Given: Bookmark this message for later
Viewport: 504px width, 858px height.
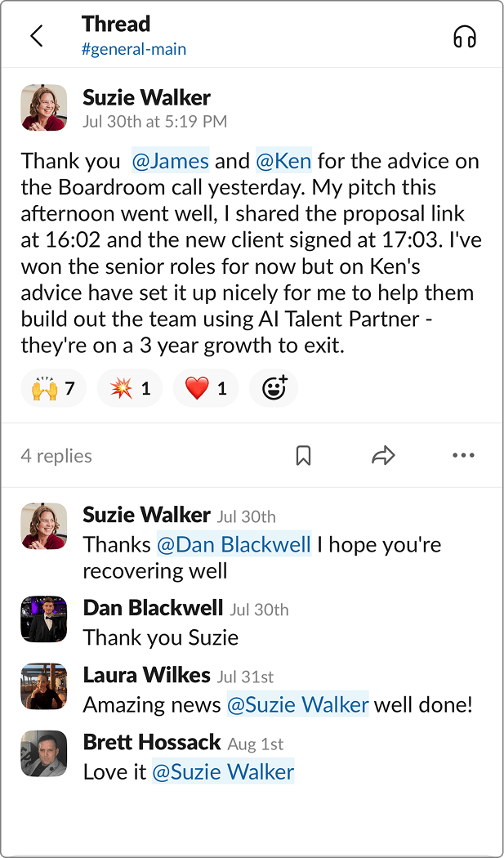Looking at the screenshot, I should (303, 456).
